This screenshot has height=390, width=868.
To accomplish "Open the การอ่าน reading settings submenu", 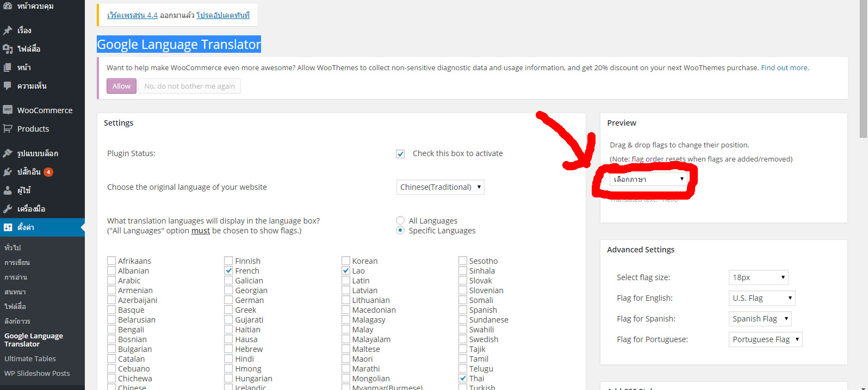I will pyautogui.click(x=16, y=277).
